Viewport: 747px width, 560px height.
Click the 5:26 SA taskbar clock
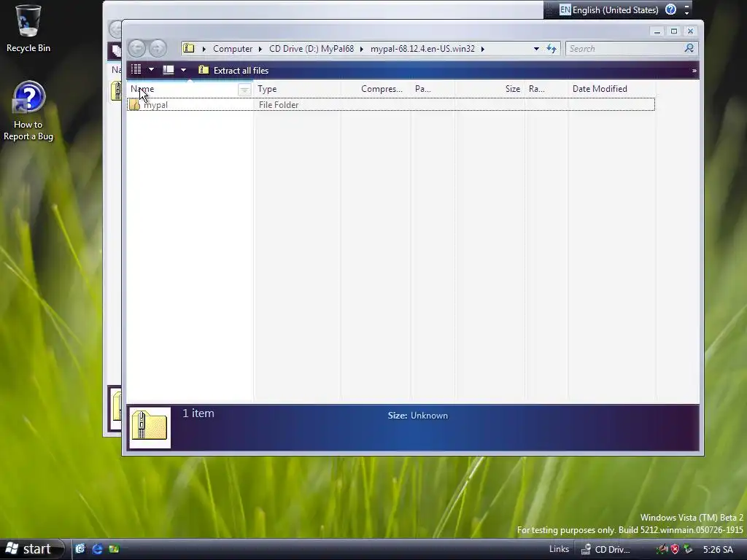click(x=718, y=550)
